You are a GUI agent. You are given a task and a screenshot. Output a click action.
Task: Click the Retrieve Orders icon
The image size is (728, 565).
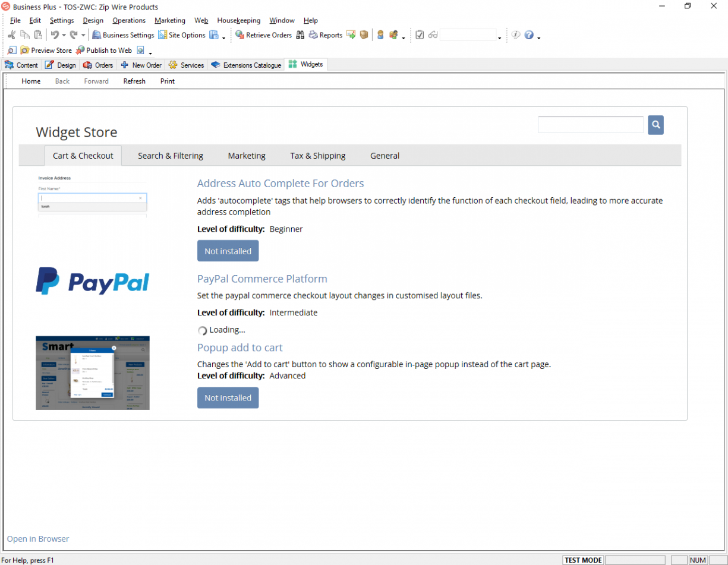(240, 35)
